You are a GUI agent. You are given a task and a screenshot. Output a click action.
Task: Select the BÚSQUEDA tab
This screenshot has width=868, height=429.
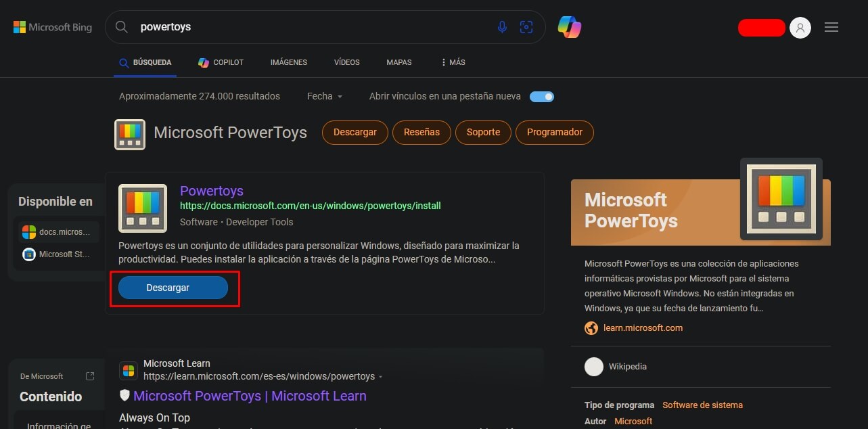point(145,62)
